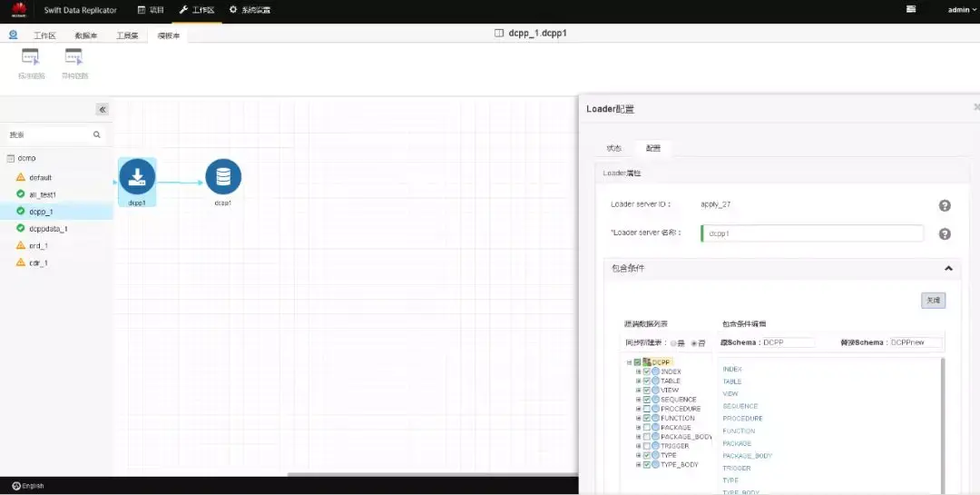This screenshot has width=980, height=495.
Task: Switch to the 模板库 tab
Action: 169,35
